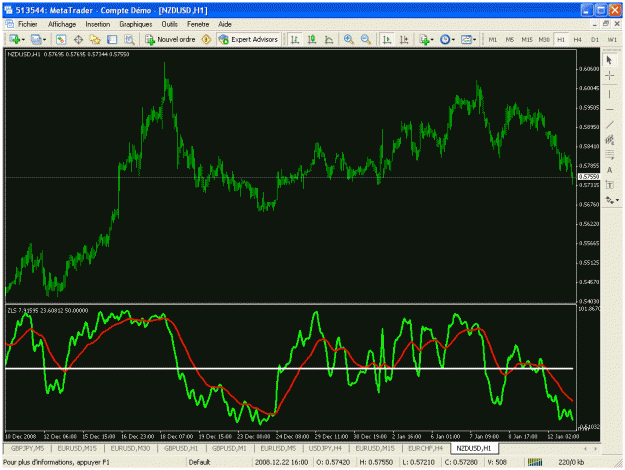Expand the Periods clock dropdown arrow
Viewport: 625px width, 470px height.
click(x=453, y=40)
